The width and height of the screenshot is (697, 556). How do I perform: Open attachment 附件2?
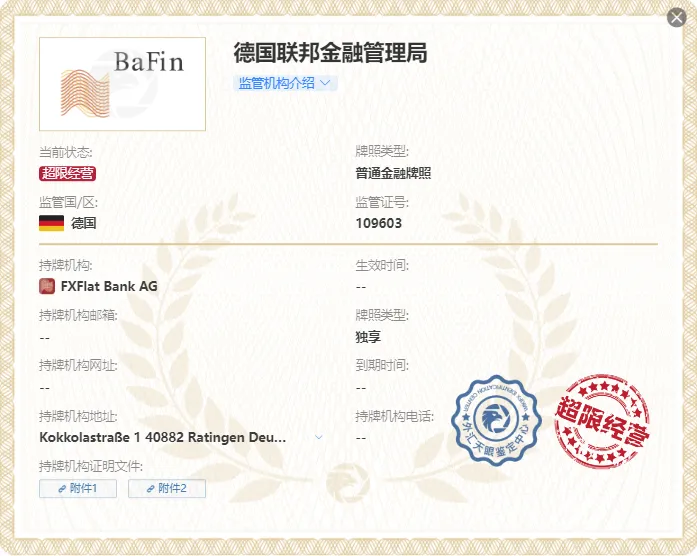click(167, 488)
